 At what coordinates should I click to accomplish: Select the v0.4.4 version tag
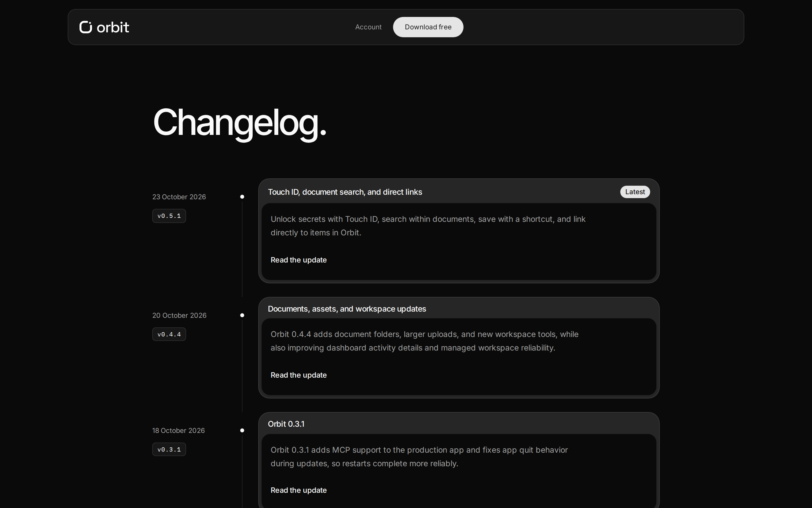coord(169,334)
